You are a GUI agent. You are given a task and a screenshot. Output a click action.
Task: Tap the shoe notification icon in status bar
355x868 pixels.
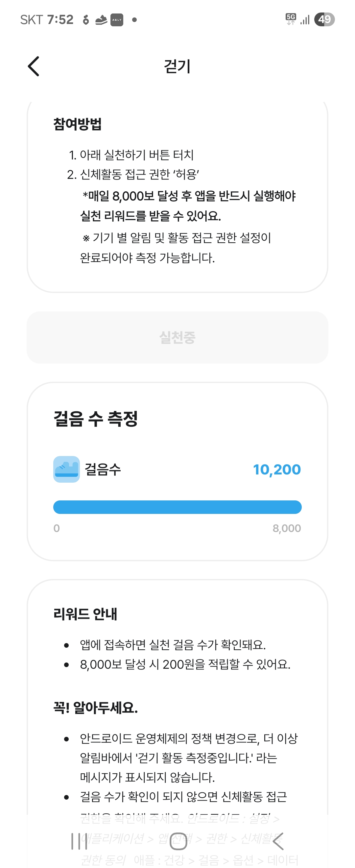click(x=101, y=20)
